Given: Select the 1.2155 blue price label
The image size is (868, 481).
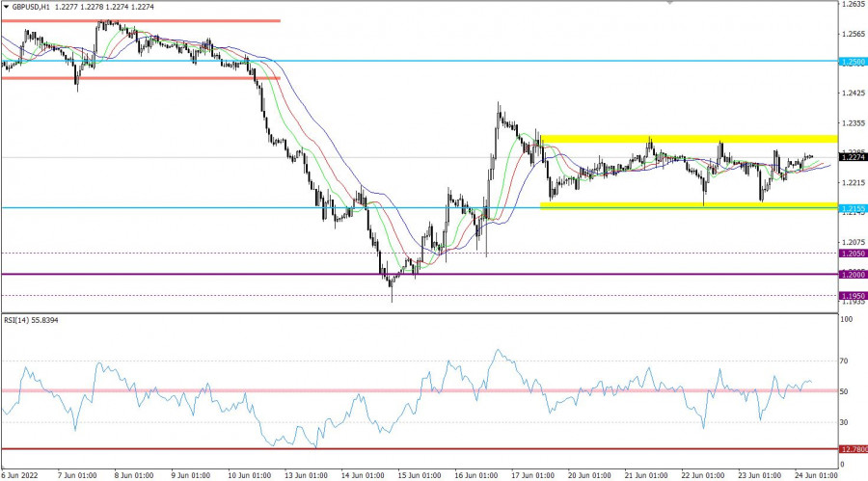Looking at the screenshot, I should click(853, 208).
